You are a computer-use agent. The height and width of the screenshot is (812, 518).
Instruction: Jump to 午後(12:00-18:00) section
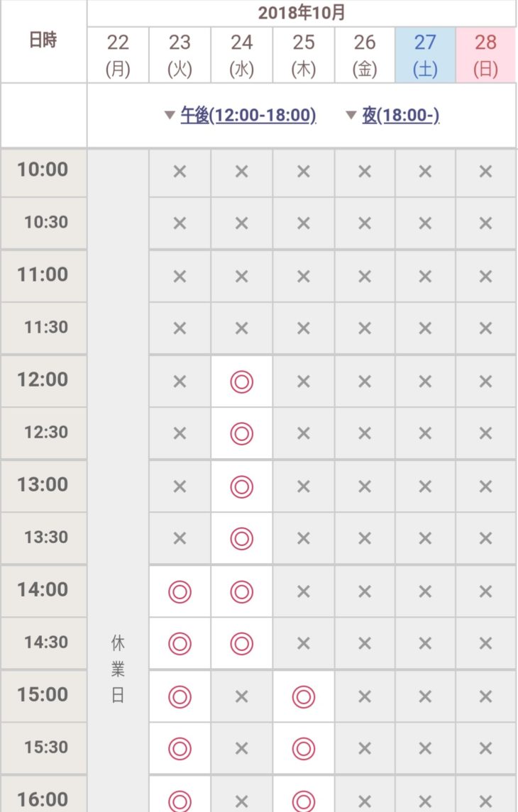(x=248, y=115)
